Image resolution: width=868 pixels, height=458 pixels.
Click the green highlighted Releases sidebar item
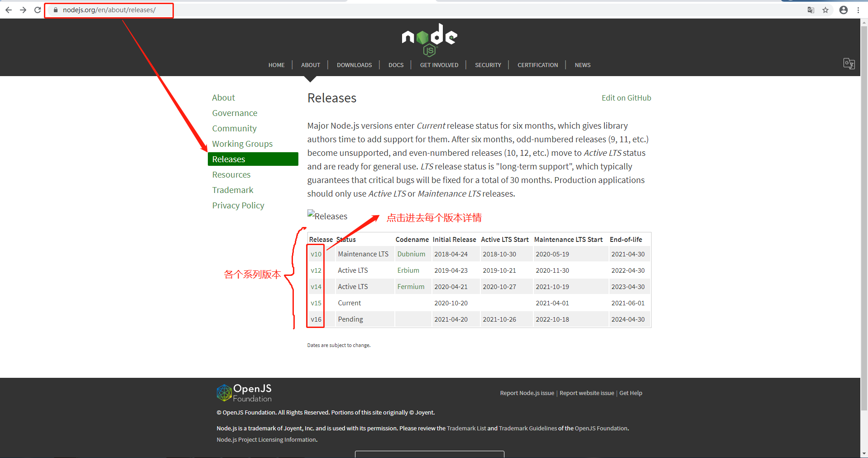pos(229,159)
